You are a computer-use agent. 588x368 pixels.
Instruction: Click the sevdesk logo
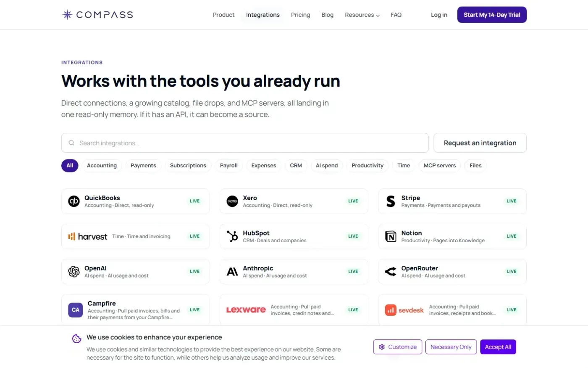404,310
